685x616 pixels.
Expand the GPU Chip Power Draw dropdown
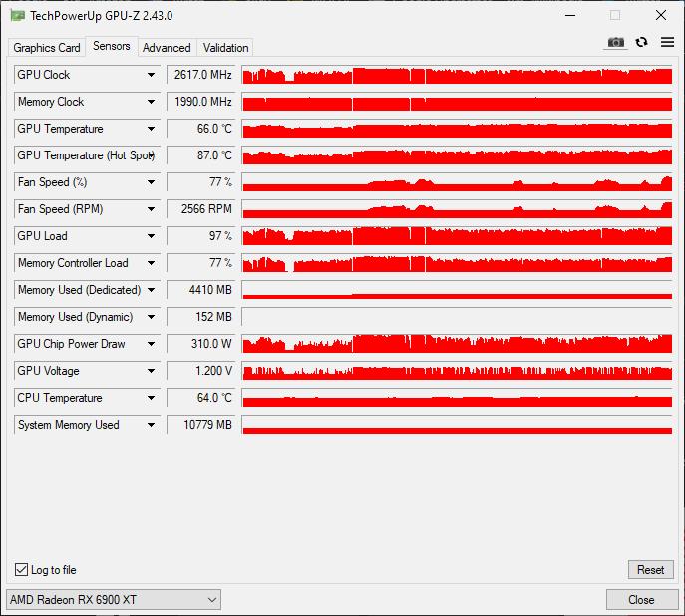[x=151, y=344]
